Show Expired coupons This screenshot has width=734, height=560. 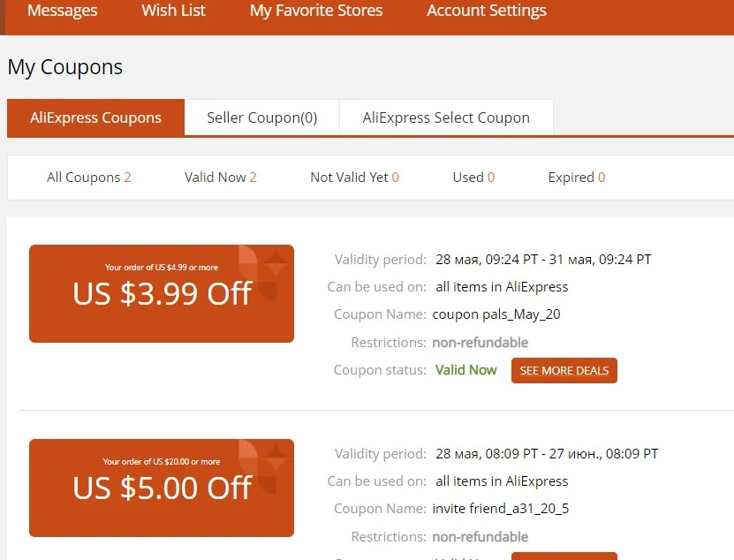[x=577, y=178]
